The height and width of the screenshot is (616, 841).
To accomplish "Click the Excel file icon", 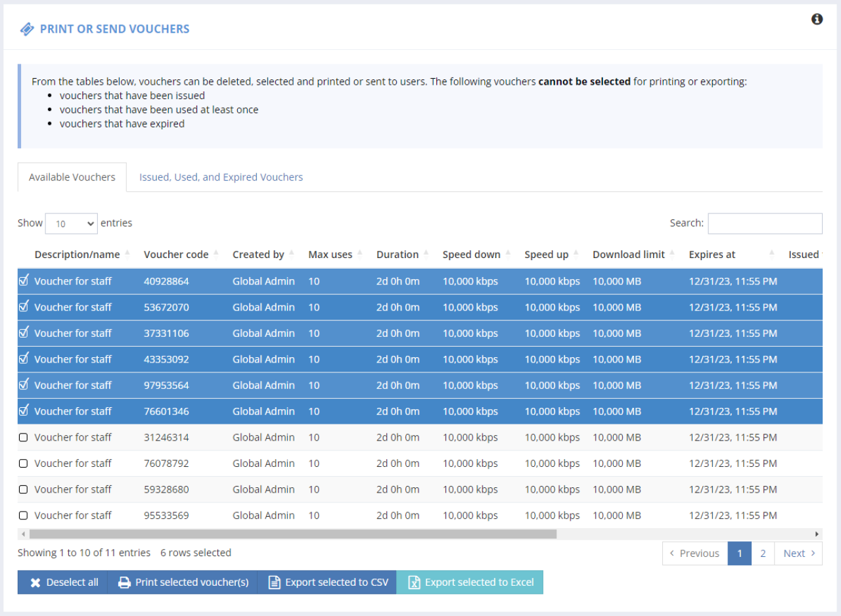I will click(x=414, y=583).
